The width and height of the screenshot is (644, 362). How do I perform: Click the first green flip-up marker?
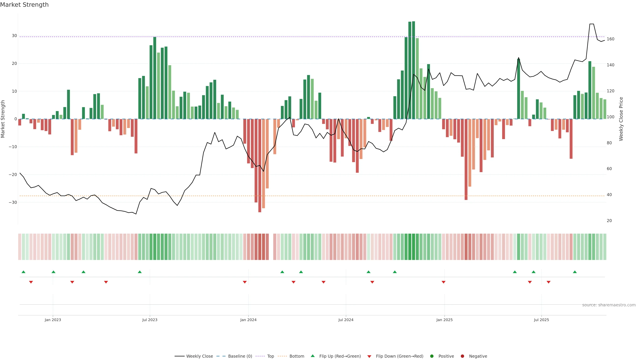(23, 272)
